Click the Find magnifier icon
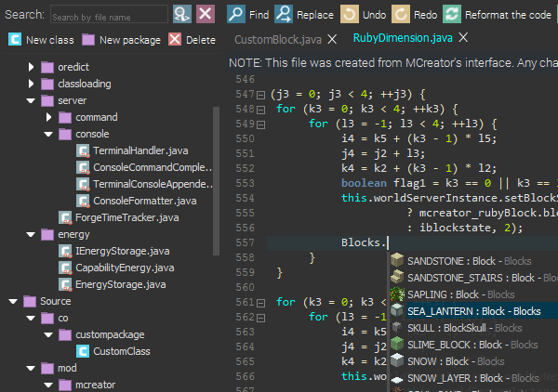Image resolution: width=558 pixels, height=392 pixels. [236, 14]
